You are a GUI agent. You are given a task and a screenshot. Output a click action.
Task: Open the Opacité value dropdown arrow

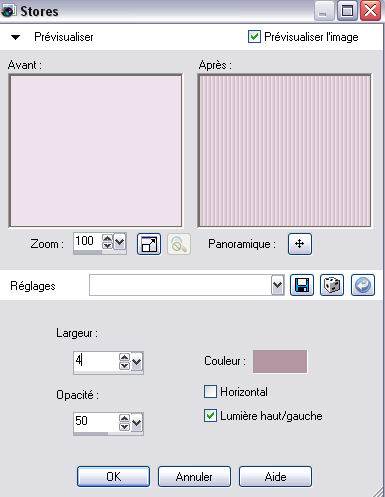[x=137, y=423]
